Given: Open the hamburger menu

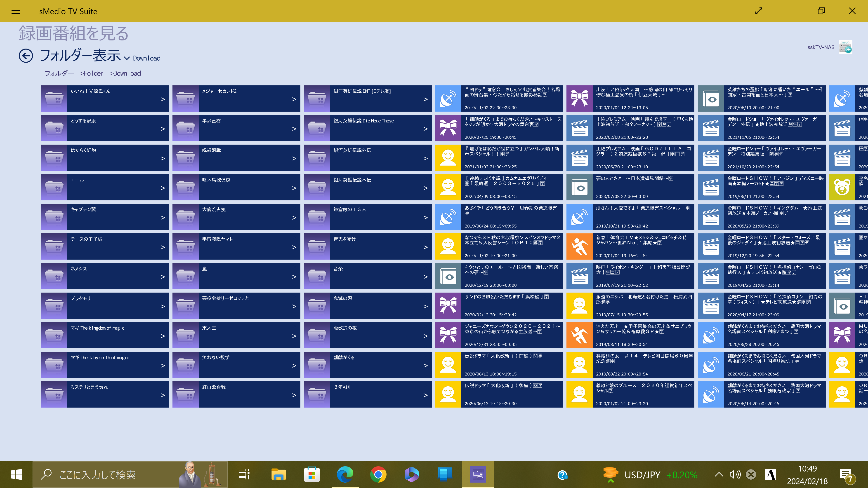Looking at the screenshot, I should coord(16,11).
